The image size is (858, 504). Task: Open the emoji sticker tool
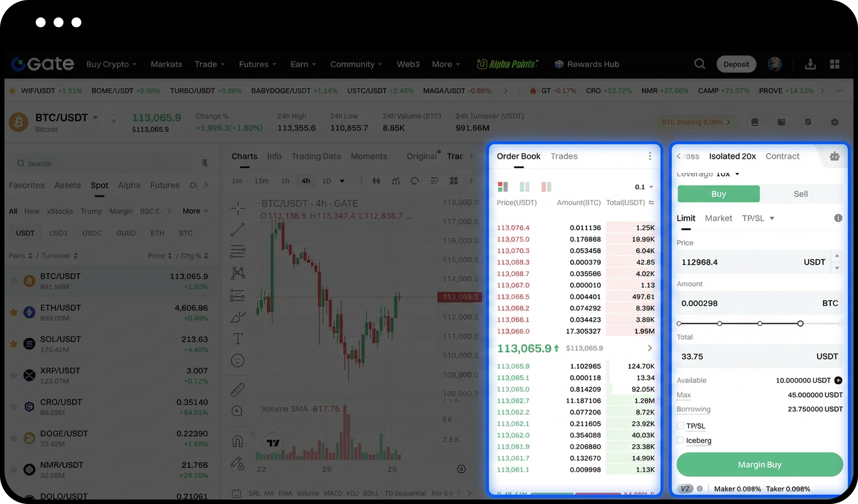point(237,361)
